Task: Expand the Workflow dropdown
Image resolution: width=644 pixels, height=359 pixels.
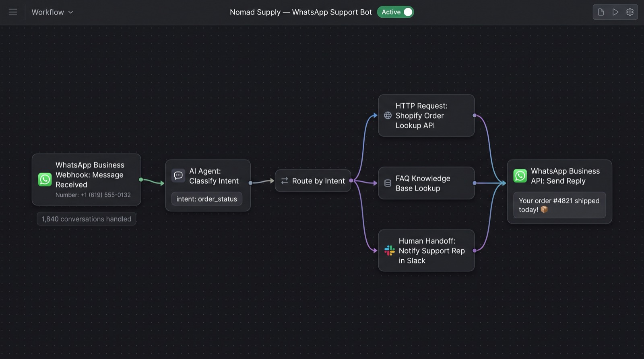Action: (52, 12)
